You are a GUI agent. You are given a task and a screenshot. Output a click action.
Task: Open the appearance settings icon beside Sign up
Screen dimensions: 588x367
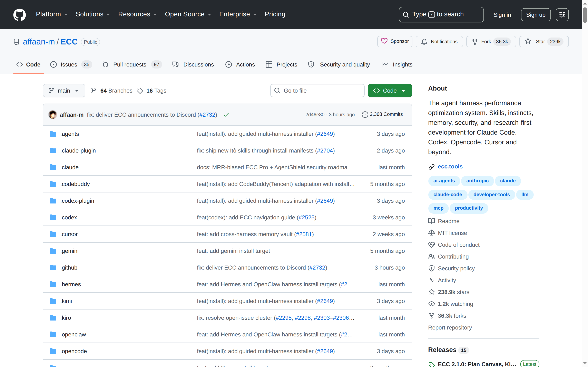coord(562,14)
